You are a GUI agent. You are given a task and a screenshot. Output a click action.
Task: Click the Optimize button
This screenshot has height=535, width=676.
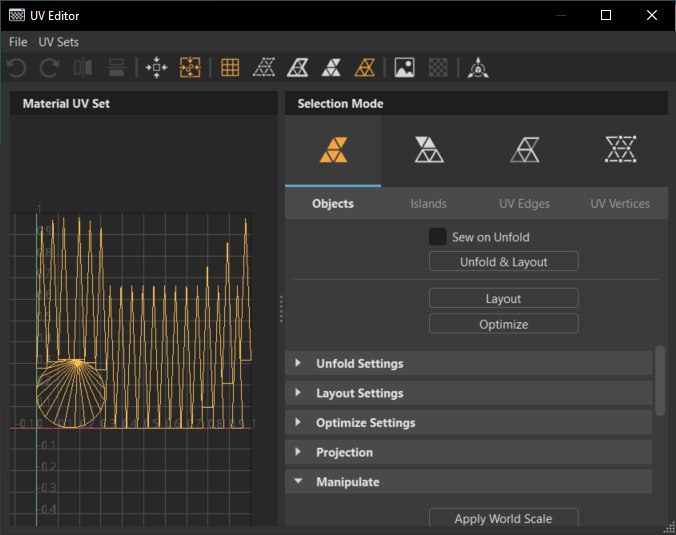(504, 324)
